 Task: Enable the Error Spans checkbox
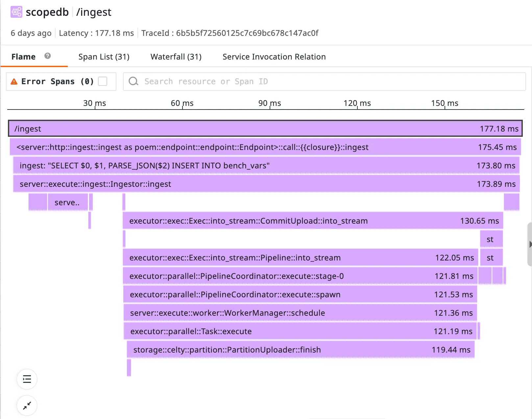click(x=103, y=81)
